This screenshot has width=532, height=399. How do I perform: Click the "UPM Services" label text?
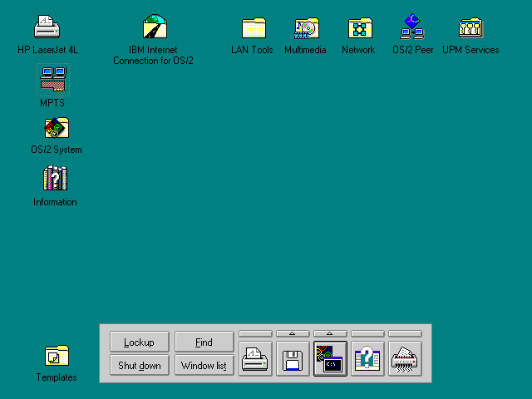pyautogui.click(x=470, y=50)
